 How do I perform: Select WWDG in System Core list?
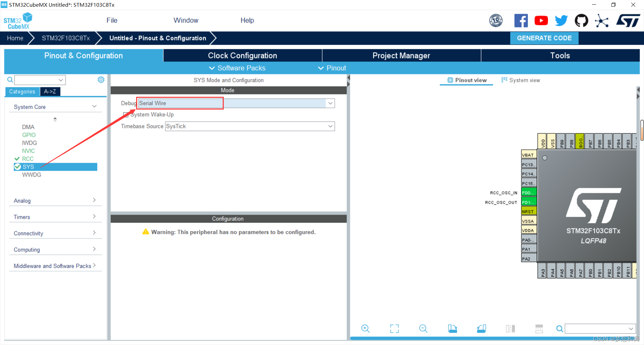pyautogui.click(x=32, y=175)
